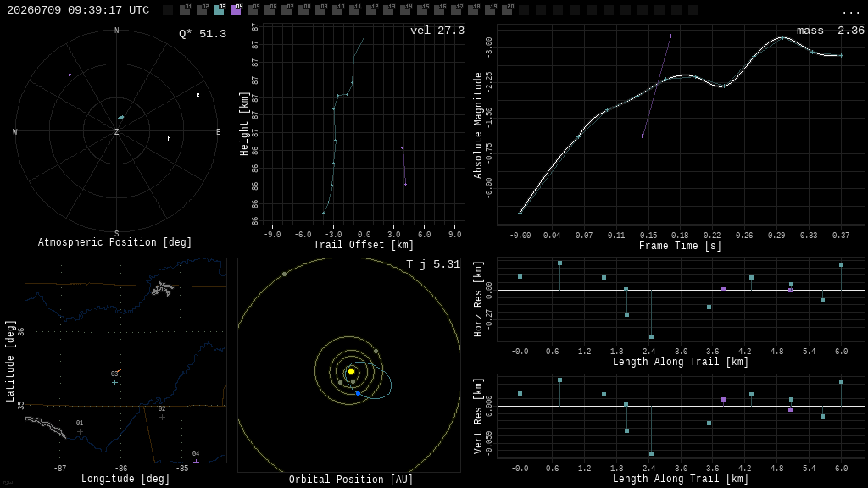Click the Frame Time [s] axis label
The height and width of the screenshot is (488, 868).
point(680,245)
